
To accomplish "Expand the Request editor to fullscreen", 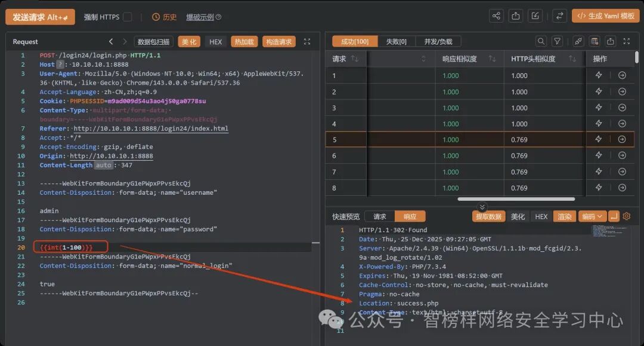I will 307,42.
